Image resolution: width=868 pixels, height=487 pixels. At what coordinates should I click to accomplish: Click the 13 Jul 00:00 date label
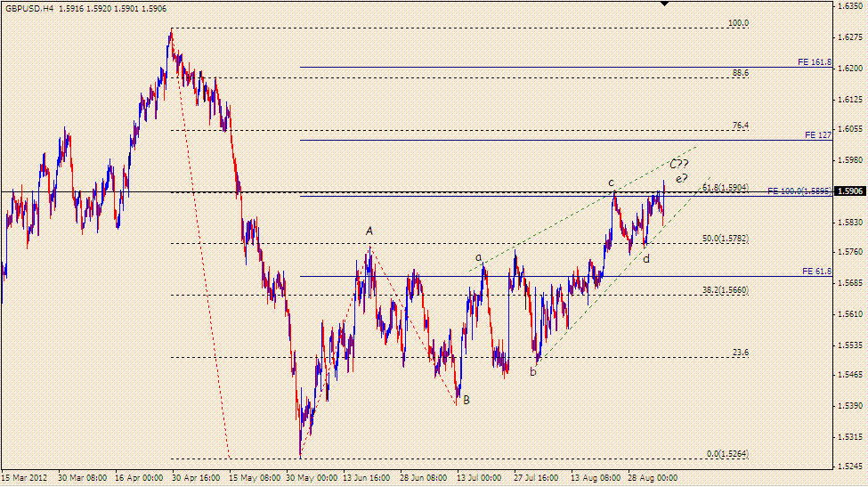coord(481,477)
